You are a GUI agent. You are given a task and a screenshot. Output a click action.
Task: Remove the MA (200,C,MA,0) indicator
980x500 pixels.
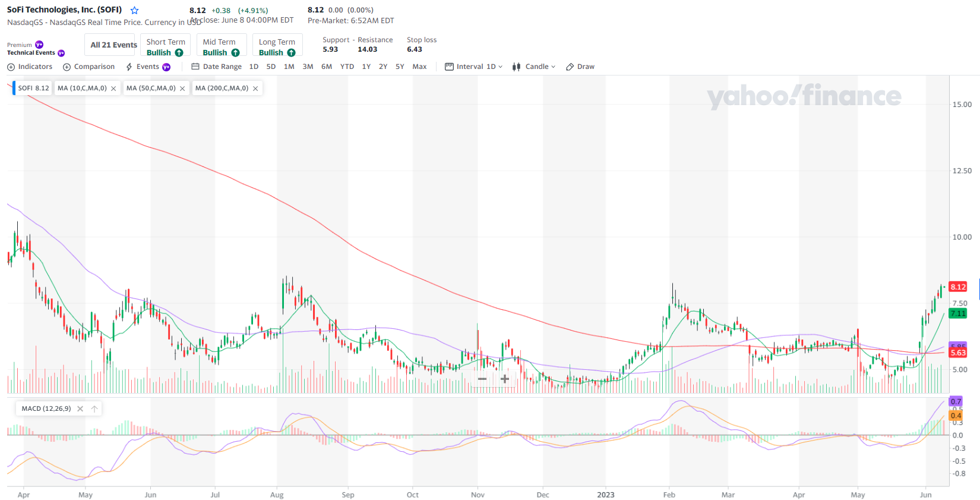pyautogui.click(x=255, y=89)
